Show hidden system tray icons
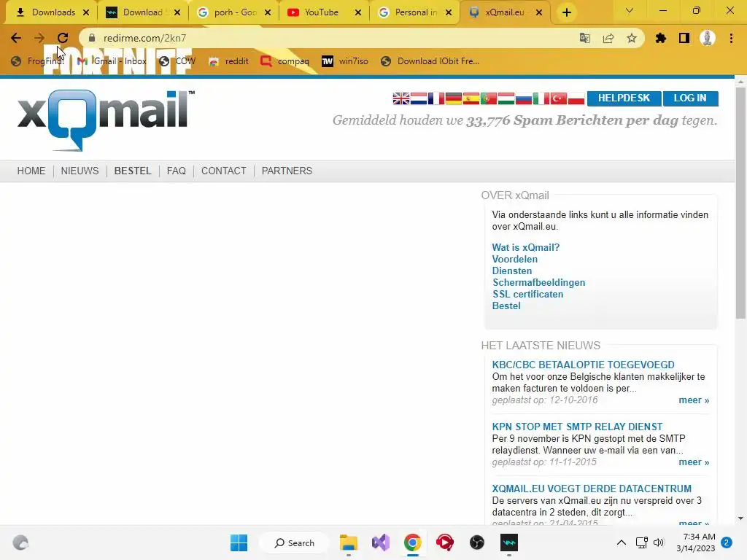The width and height of the screenshot is (747, 560). 622,542
